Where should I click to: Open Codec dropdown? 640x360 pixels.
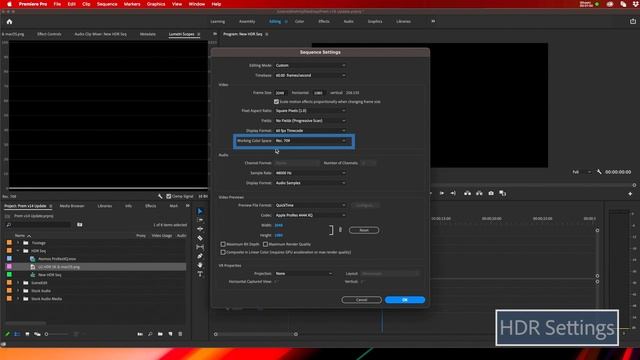(311, 215)
